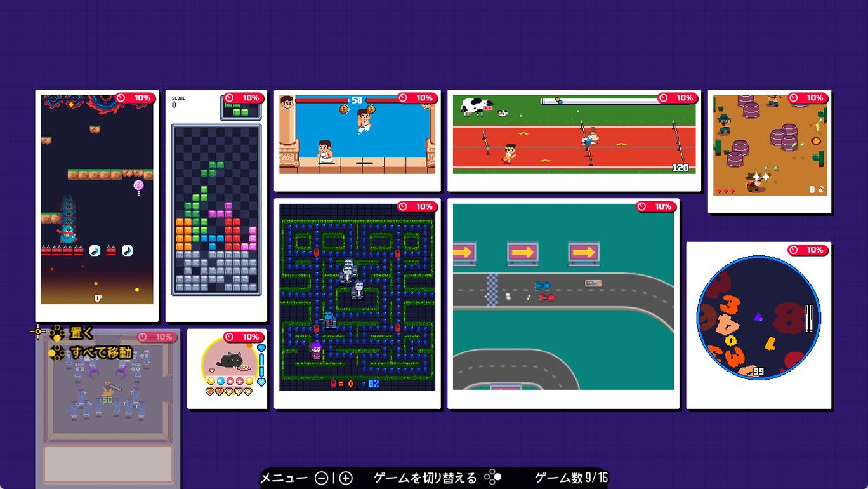Image resolution: width=868 pixels, height=489 pixels.
Task: Open the メニュー item in bottom bar
Action: pos(284,478)
